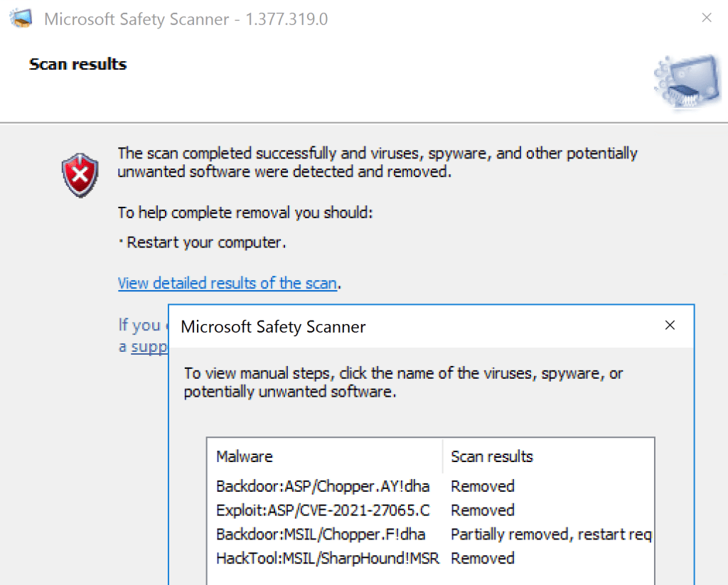
Task: Click the Partially removed, restart required status
Action: coord(551,535)
